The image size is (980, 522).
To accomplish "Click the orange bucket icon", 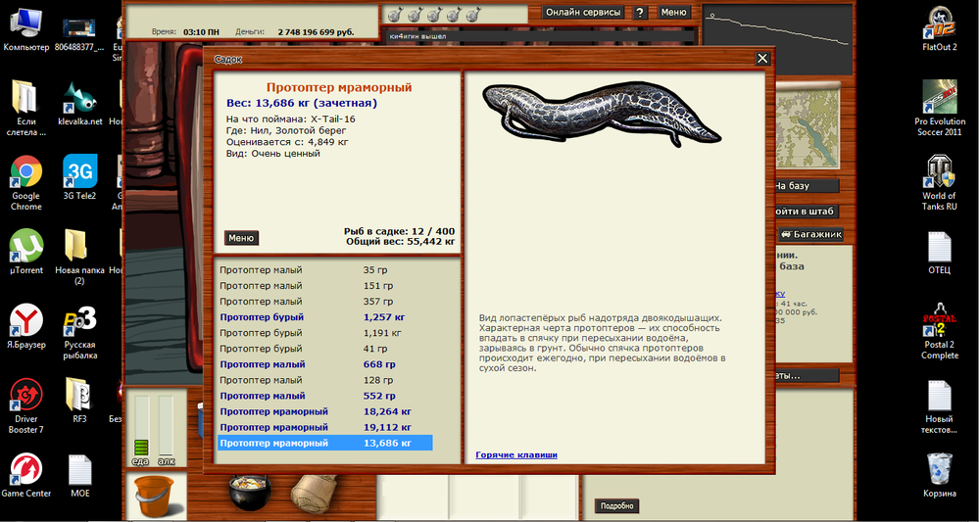I will (x=152, y=496).
